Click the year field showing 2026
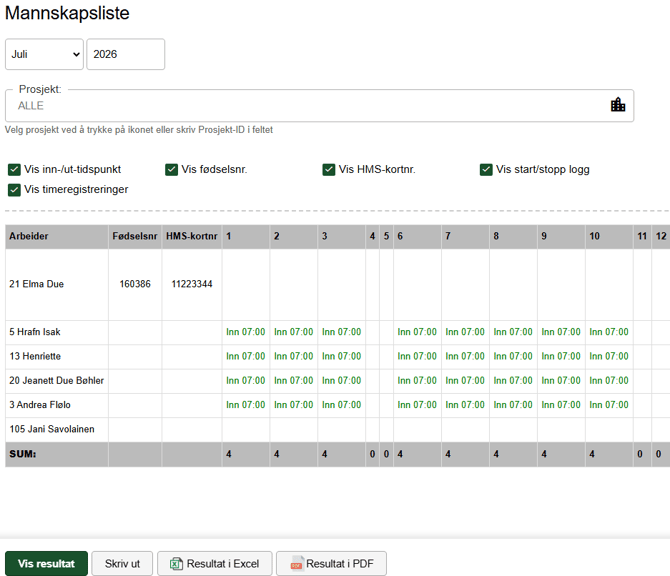This screenshot has width=670, height=576. pyautogui.click(x=126, y=54)
